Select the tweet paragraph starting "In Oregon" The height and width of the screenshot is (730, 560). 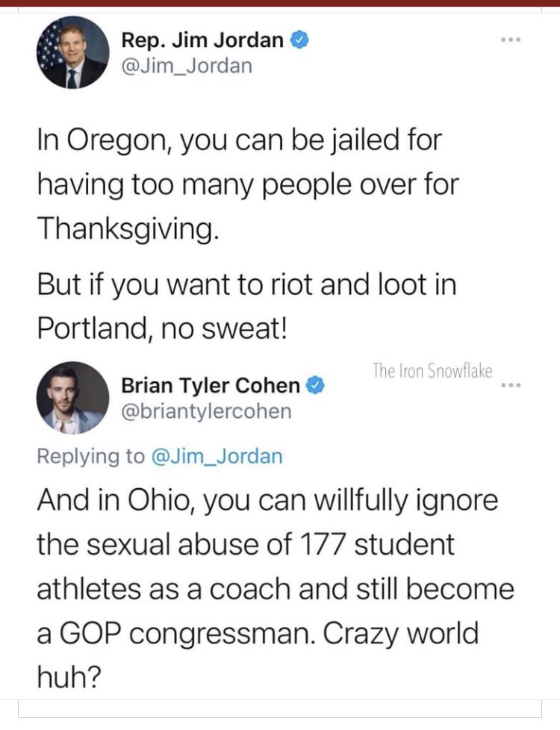(248, 184)
